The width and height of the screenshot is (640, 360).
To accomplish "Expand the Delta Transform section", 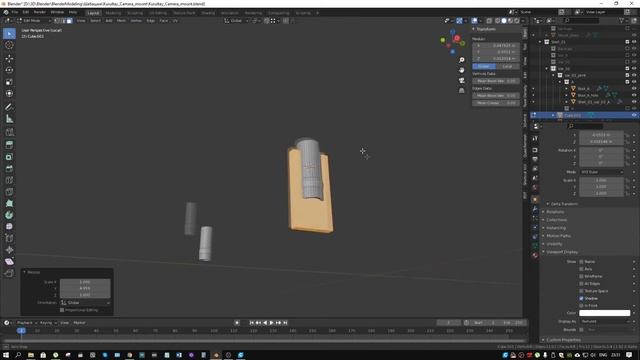I will point(564,204).
